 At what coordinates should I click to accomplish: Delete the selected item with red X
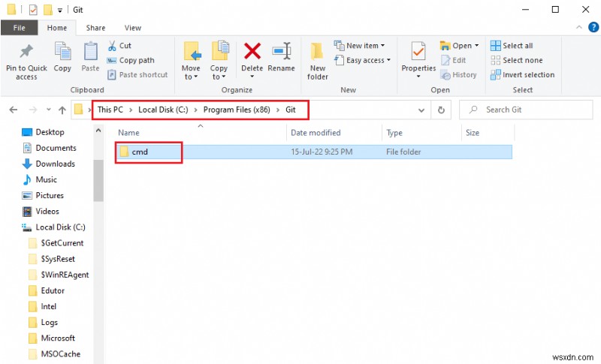[252, 60]
